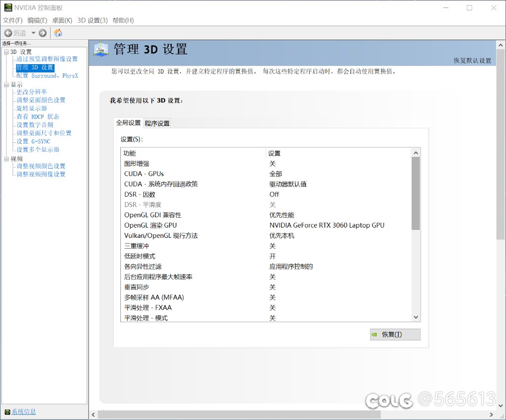Viewport: 506px width, 420px height.
Task: Open 调整桌面颜色设置 task
Action: pos(41,100)
